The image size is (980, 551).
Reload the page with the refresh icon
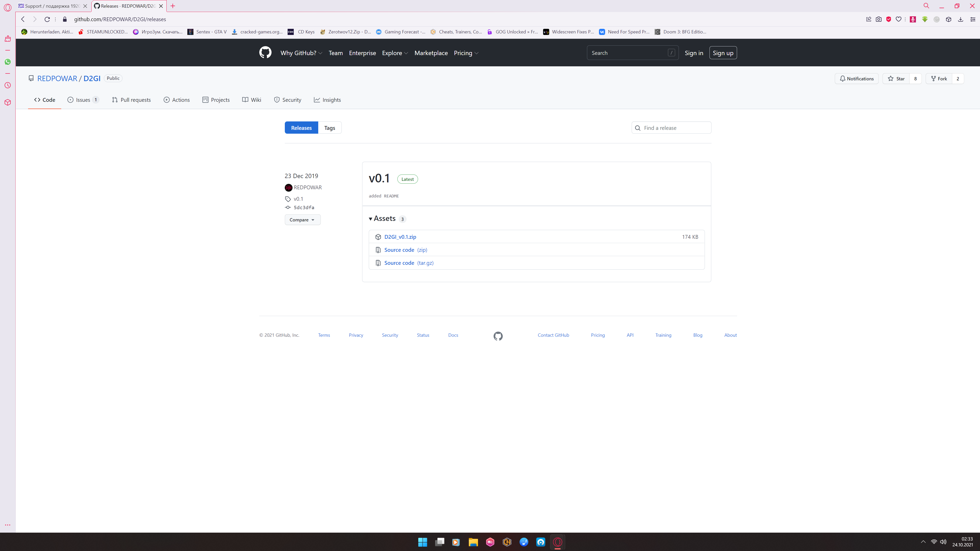tap(47, 19)
